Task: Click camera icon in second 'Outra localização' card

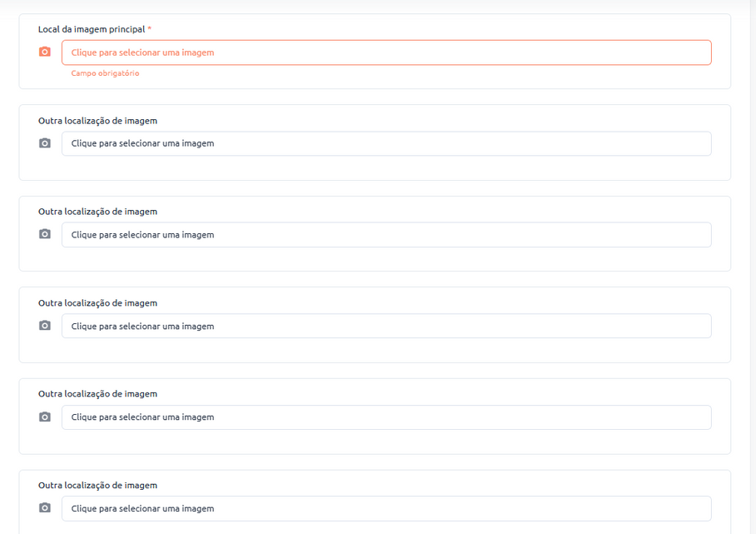Action: point(45,234)
